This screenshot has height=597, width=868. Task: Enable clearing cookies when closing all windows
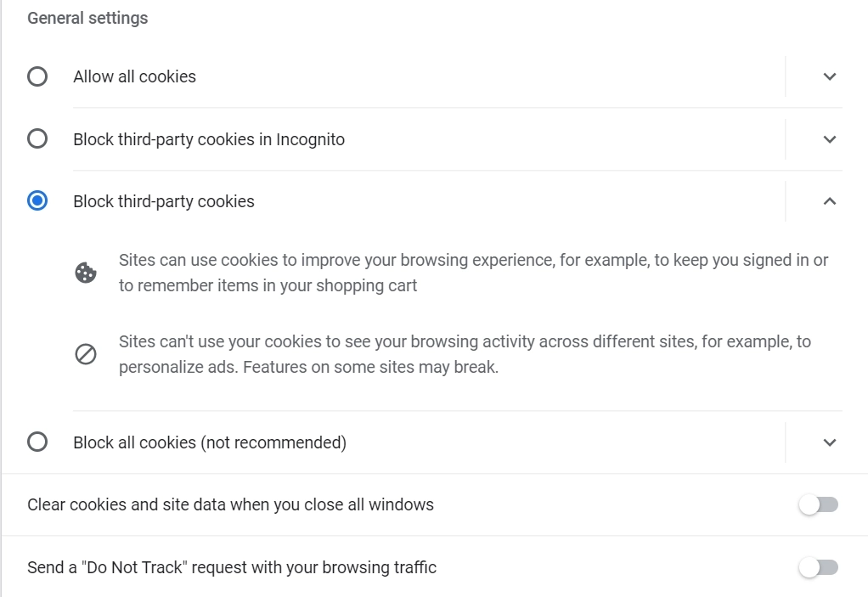pyautogui.click(x=818, y=505)
